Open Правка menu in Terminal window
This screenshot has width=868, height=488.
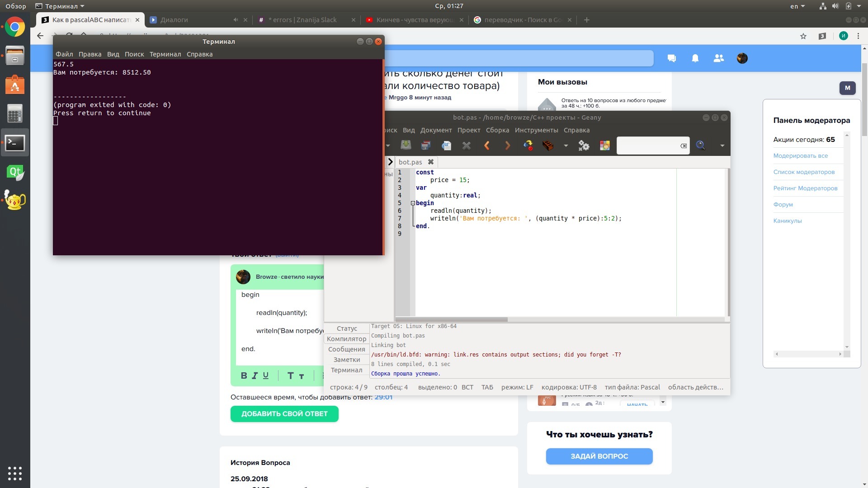click(x=90, y=54)
